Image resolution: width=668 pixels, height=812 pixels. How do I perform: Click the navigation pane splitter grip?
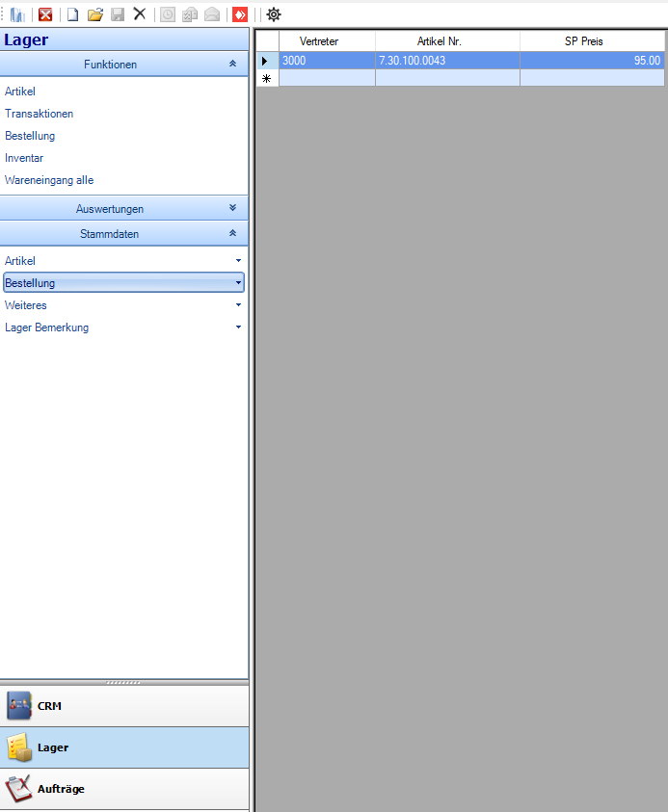coord(123,683)
